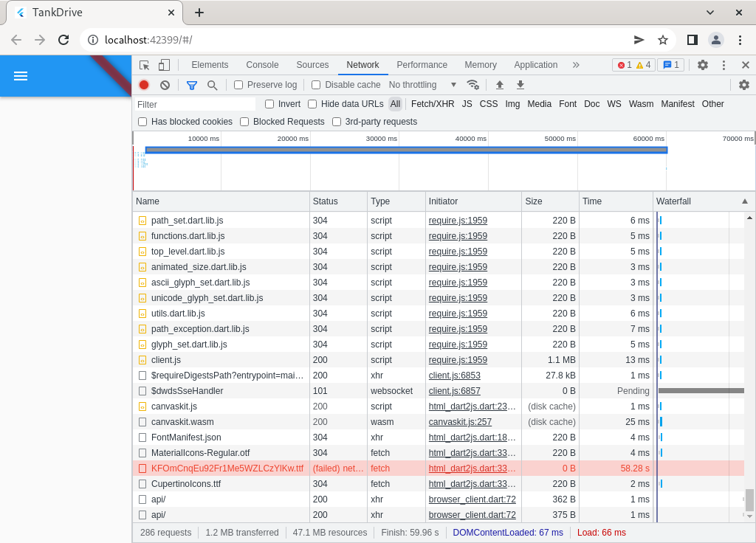Select the canvaskit.wasm request row

pyautogui.click(x=439, y=422)
